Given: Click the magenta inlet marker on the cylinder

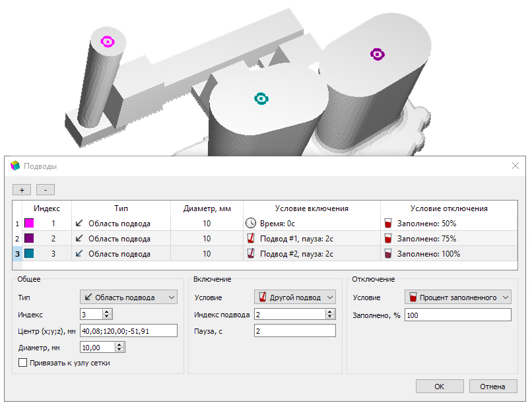Looking at the screenshot, I should [108, 42].
